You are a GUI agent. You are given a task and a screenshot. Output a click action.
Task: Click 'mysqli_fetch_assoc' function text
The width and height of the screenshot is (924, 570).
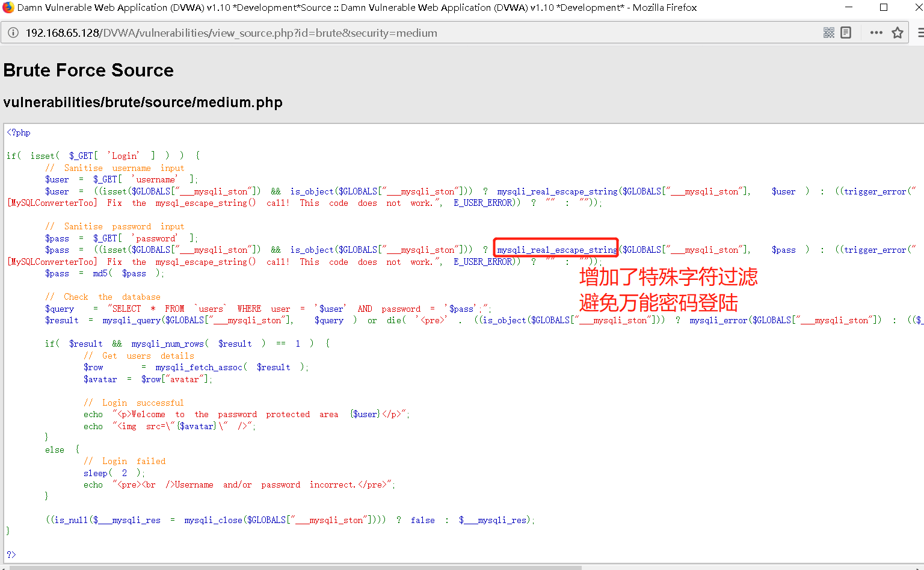[x=199, y=367]
